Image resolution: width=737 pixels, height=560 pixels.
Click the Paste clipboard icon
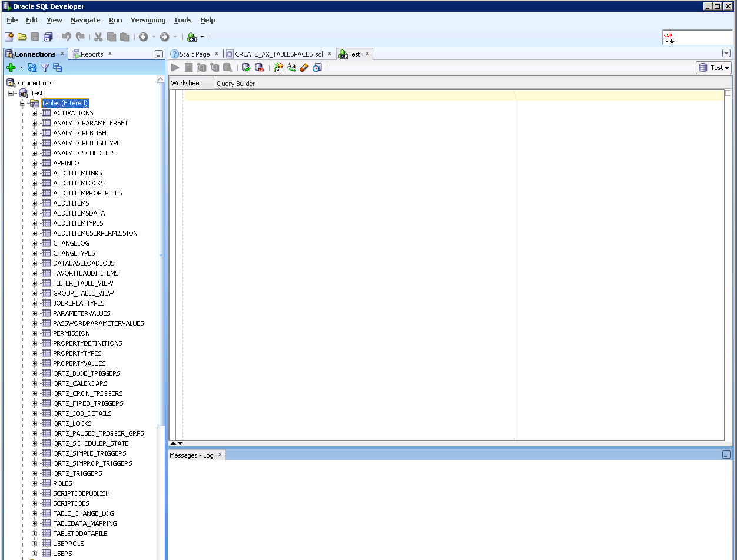pos(125,37)
